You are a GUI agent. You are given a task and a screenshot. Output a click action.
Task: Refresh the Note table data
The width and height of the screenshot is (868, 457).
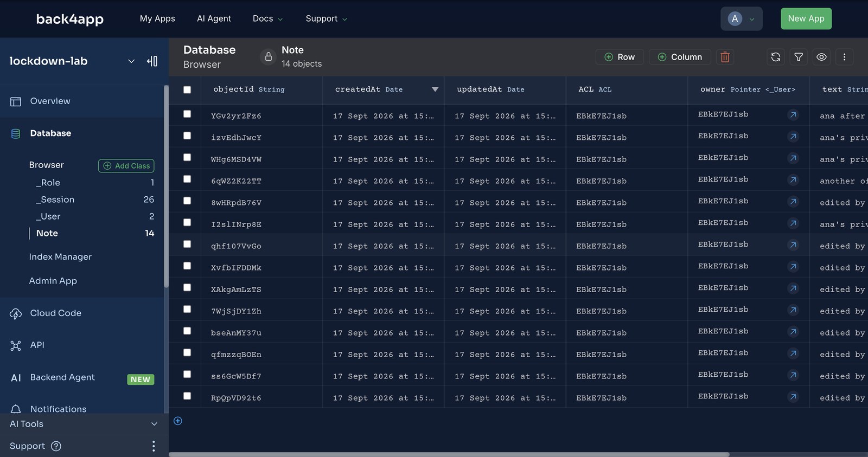[x=776, y=57]
